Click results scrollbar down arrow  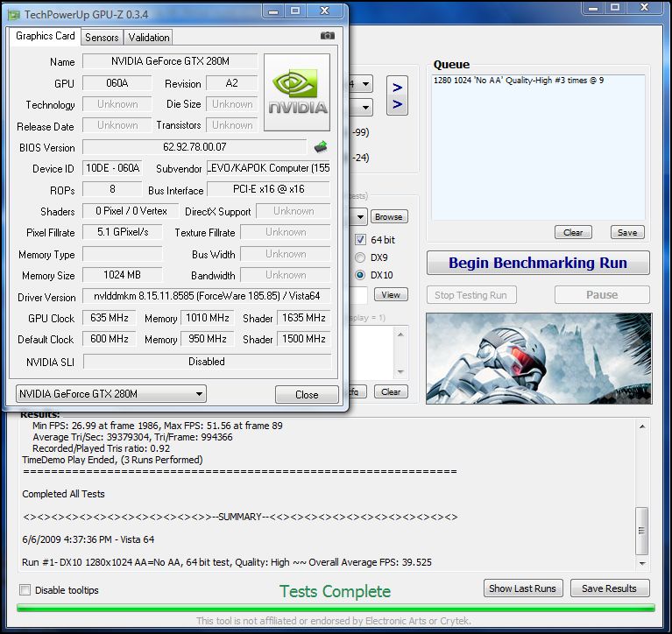(x=642, y=563)
